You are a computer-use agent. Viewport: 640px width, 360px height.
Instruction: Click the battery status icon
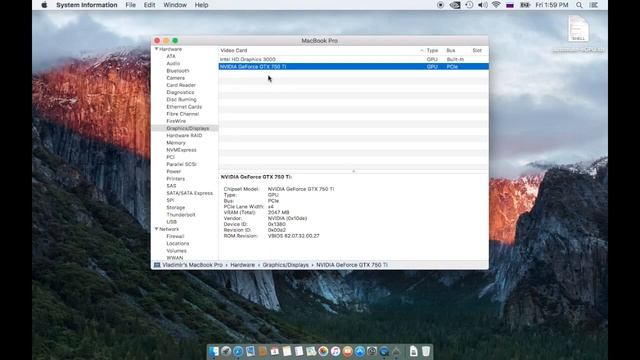(x=525, y=5)
